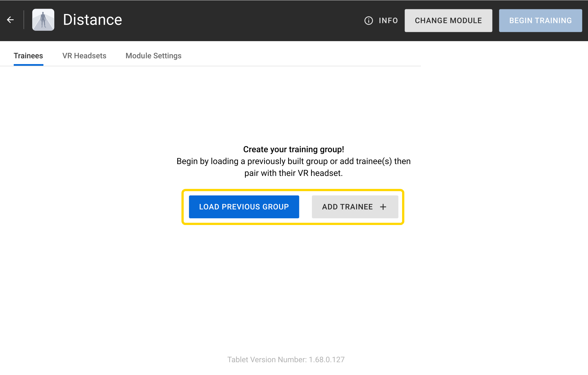Screen dimensions: 588x375
Task: Add a new trainee with ADD TRAINEE
Action: (355, 207)
